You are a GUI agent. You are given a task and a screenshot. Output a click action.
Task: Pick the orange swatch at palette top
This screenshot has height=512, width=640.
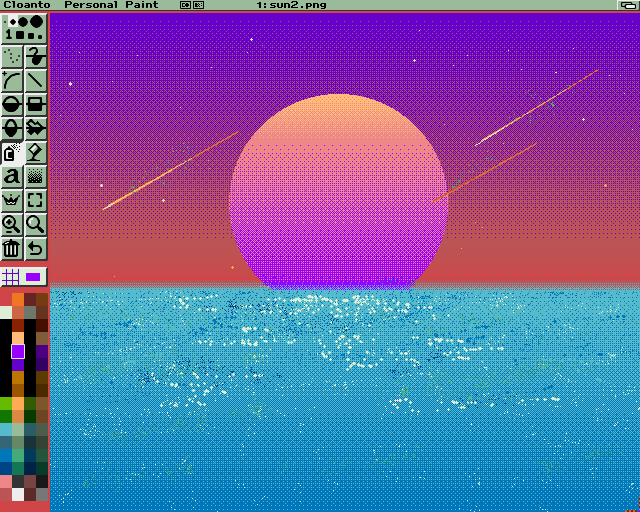tap(18, 298)
